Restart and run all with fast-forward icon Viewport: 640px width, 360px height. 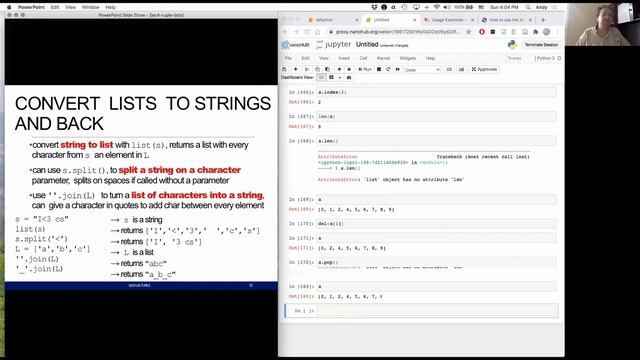tap(398, 69)
